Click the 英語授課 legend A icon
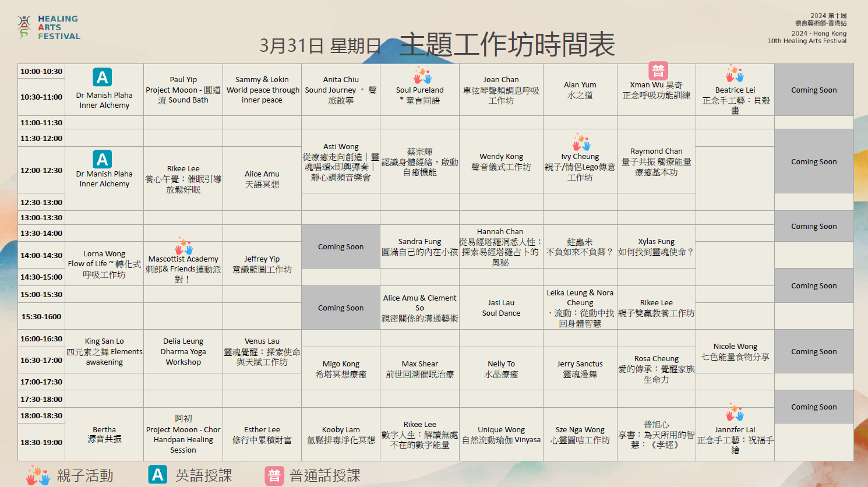868x487 pixels. 157,475
